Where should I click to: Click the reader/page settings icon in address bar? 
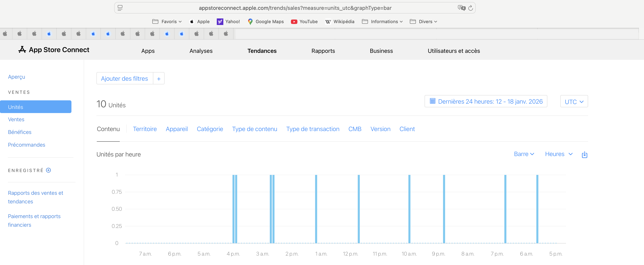click(x=120, y=8)
